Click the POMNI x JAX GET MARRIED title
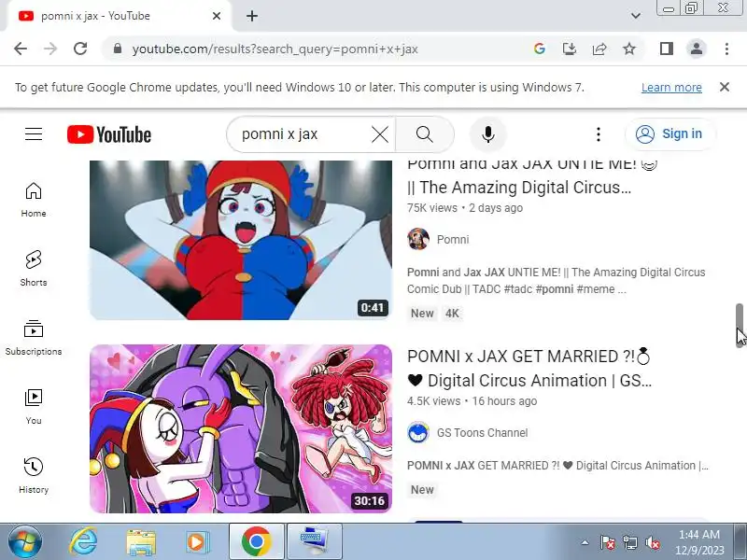Image resolution: width=747 pixels, height=560 pixels. coord(529,369)
